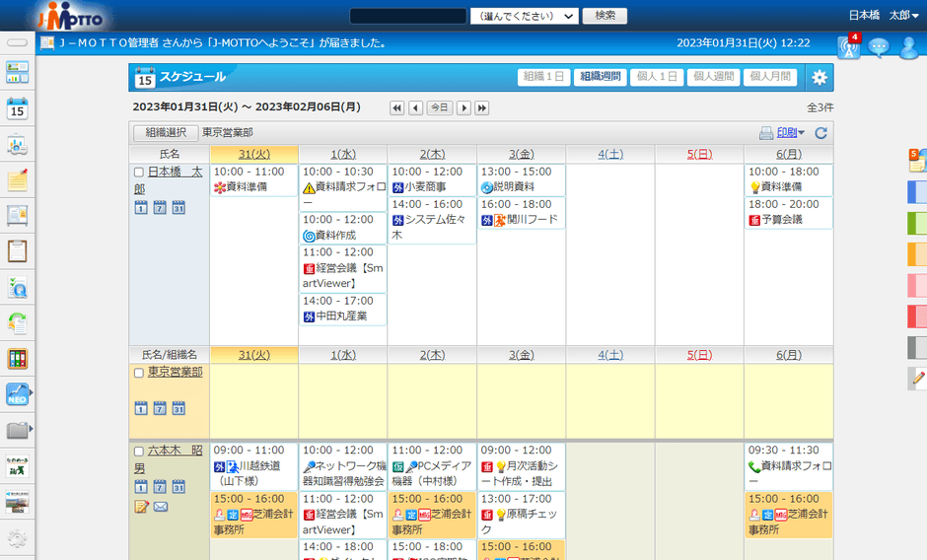Image resolution: width=927 pixels, height=560 pixels.
Task: Switch to the 個人月間 view tab
Action: coord(771,77)
